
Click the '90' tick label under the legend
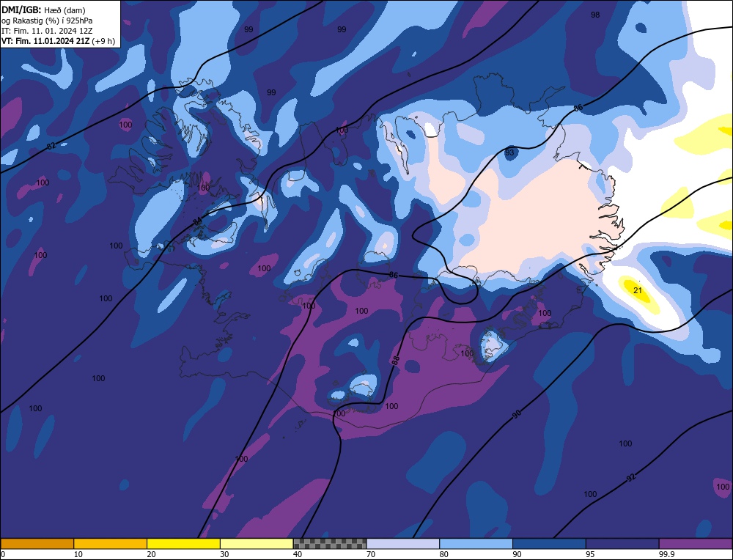pos(517,554)
